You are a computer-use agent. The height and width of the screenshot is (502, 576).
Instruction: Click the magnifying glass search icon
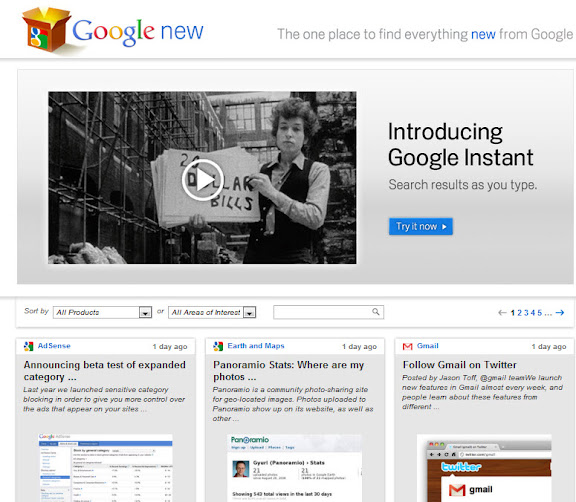tap(376, 312)
